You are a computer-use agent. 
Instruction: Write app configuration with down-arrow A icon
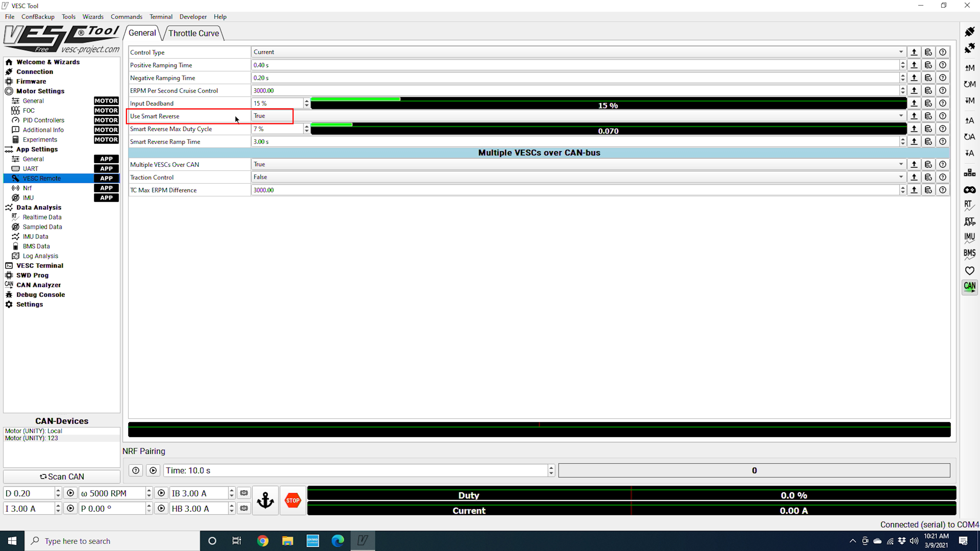[969, 153]
